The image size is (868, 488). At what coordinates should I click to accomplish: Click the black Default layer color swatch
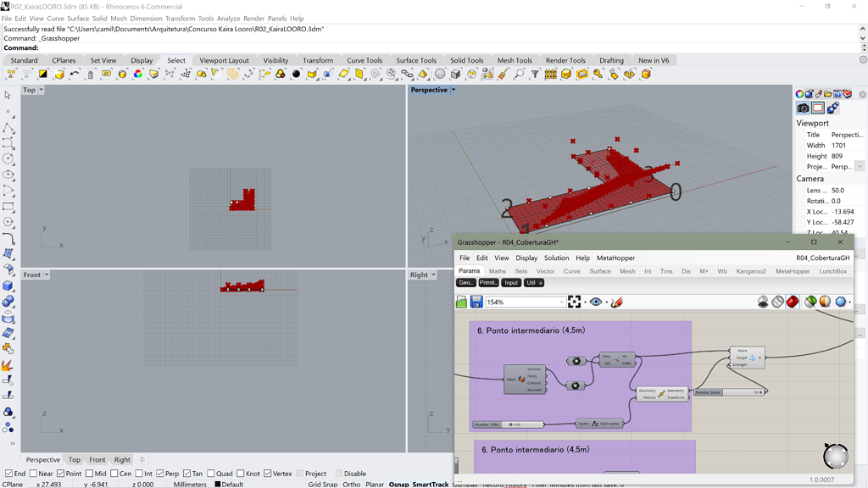218,484
